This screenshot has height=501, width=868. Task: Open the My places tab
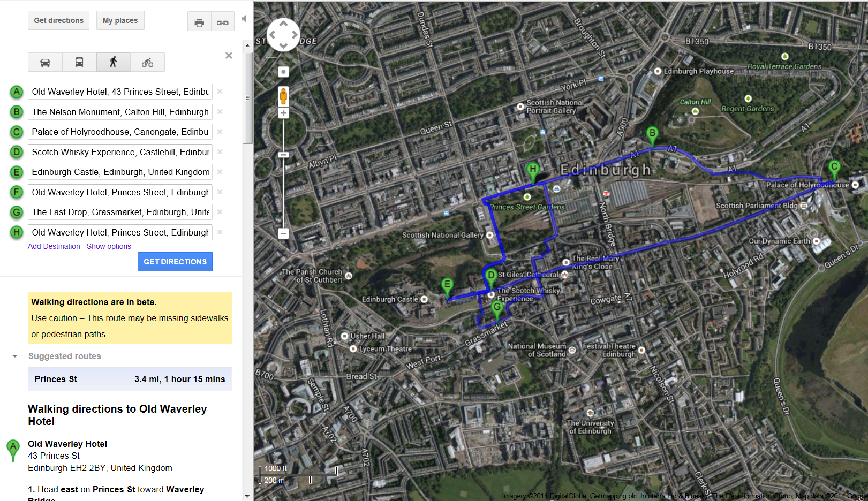coord(120,20)
